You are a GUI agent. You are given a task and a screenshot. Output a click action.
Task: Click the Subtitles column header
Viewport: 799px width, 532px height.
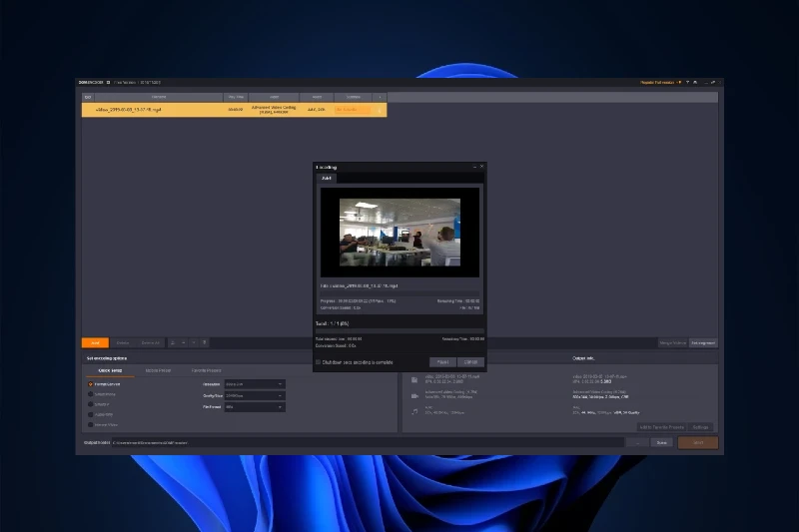pyautogui.click(x=354, y=97)
